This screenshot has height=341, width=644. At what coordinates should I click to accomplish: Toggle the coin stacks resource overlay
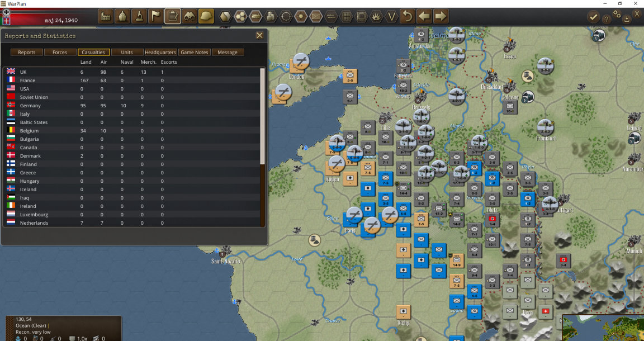pyautogui.click(x=271, y=16)
